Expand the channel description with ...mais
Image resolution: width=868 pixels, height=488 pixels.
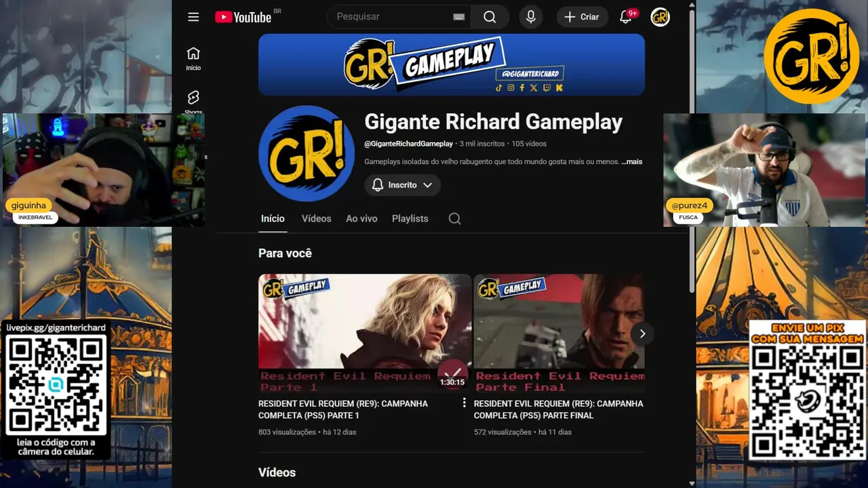(x=632, y=162)
